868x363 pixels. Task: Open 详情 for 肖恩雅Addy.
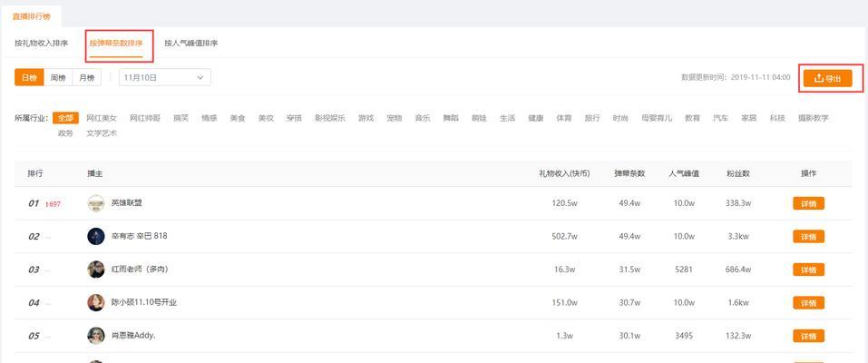coord(809,336)
